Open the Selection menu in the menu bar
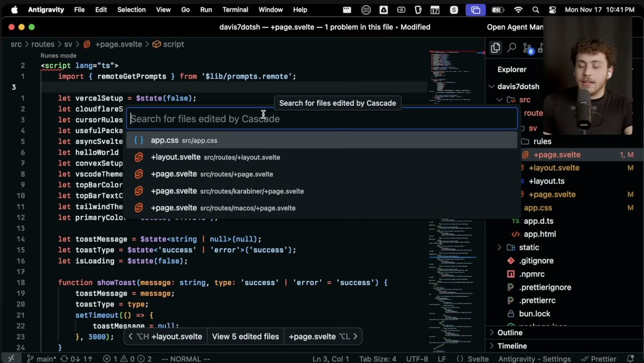644x363 pixels. click(x=131, y=9)
